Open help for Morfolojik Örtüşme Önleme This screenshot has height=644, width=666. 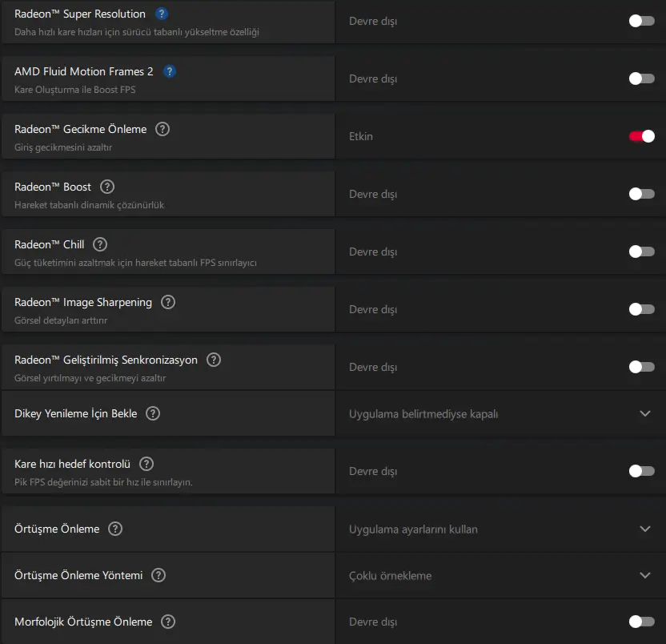[168, 622]
